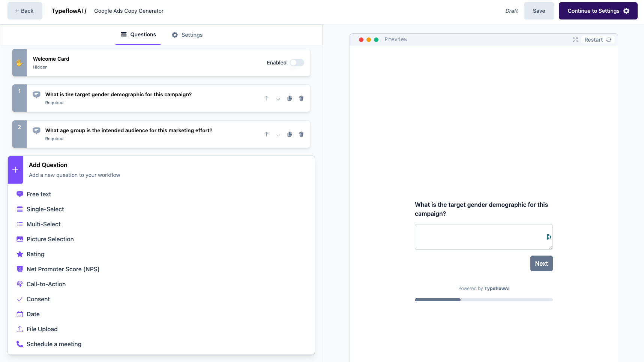Open the Questions tab
Screen dimensions: 644x362
pyautogui.click(x=138, y=34)
